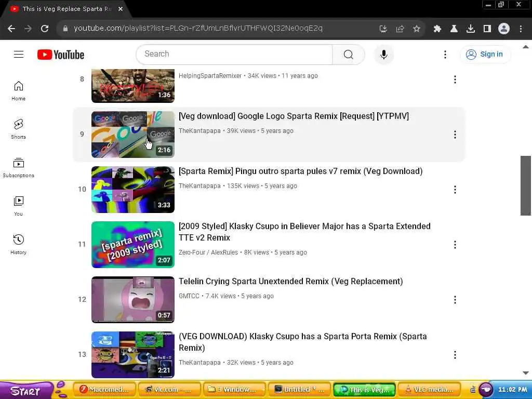The height and width of the screenshot is (399, 532).
Task: Open the browser extensions puzzle icon
Action: (x=437, y=29)
